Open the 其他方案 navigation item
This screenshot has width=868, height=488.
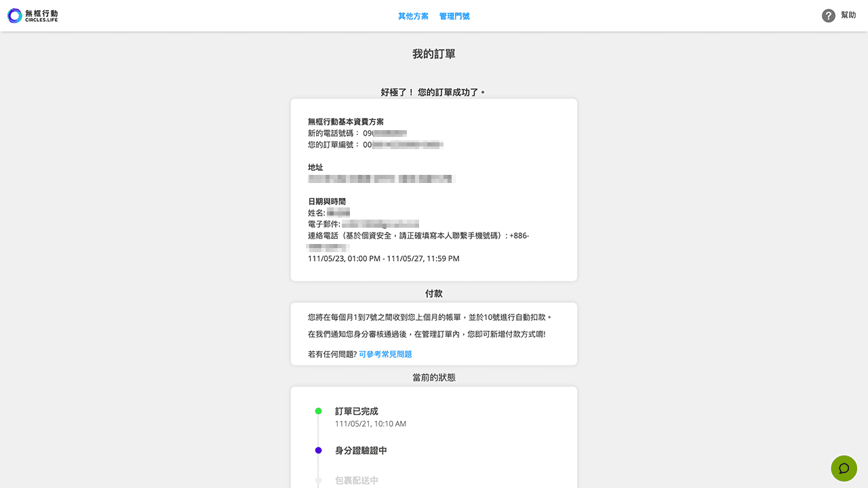pyautogui.click(x=414, y=16)
